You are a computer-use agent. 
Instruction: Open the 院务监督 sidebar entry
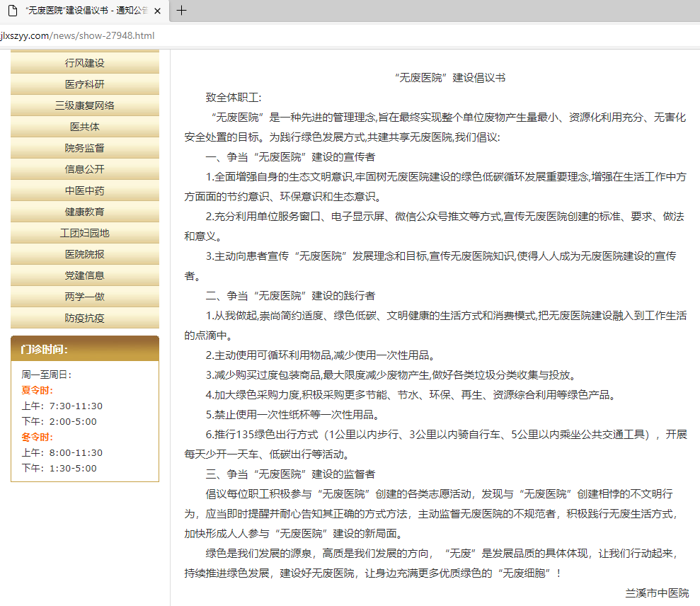point(85,148)
